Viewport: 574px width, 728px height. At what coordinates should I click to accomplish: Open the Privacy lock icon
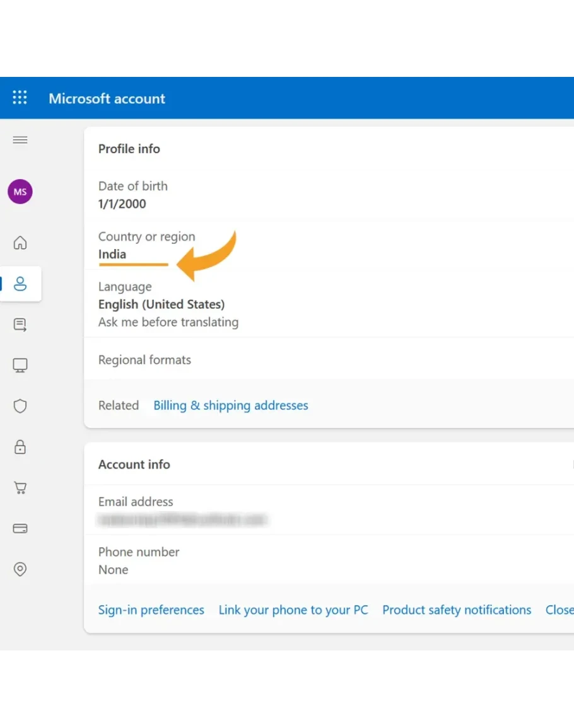20,448
